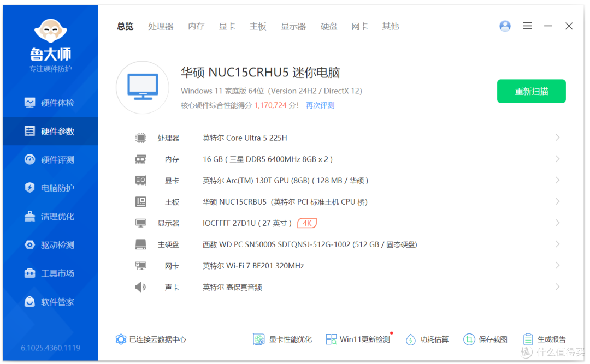The image size is (590, 364).
Task: Select 硬件参数 in the sidebar
Action: [x=50, y=131]
